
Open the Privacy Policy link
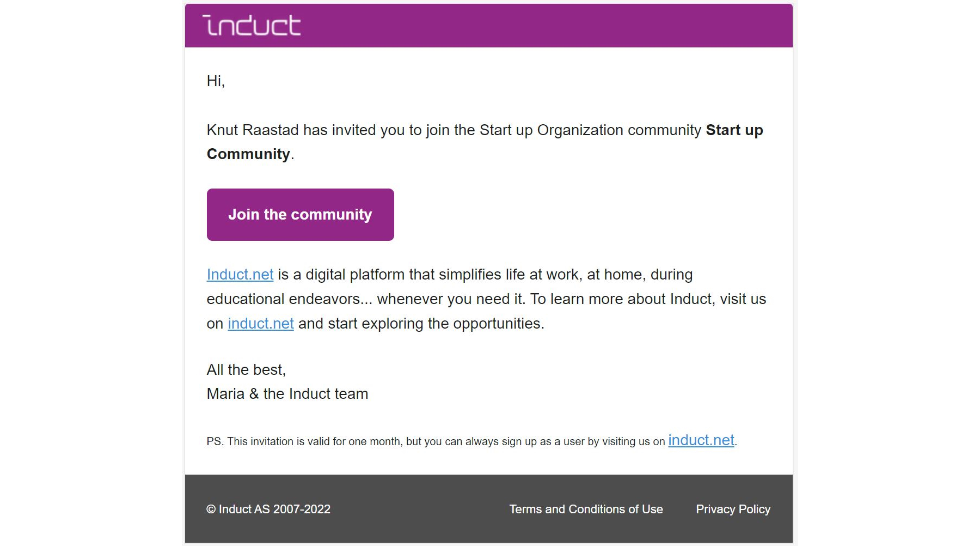pos(733,509)
